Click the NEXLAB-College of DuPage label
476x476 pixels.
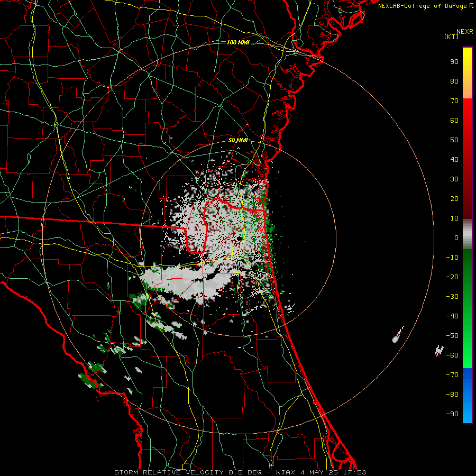425,6
